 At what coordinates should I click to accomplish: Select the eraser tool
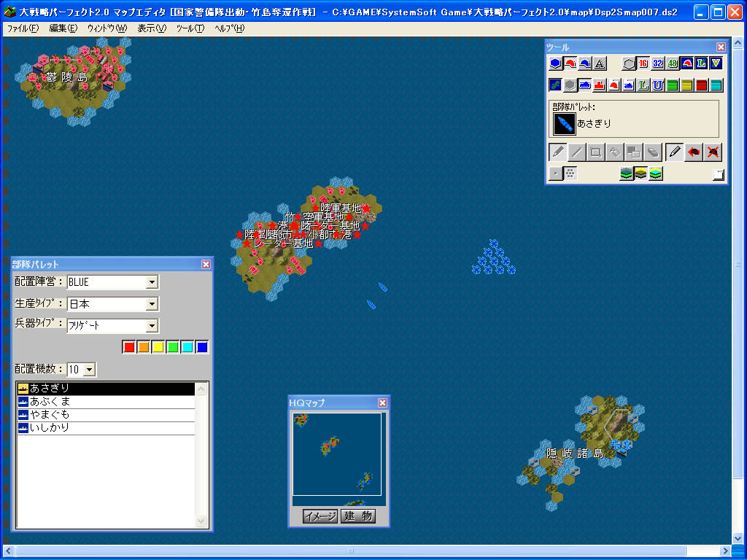[x=653, y=152]
